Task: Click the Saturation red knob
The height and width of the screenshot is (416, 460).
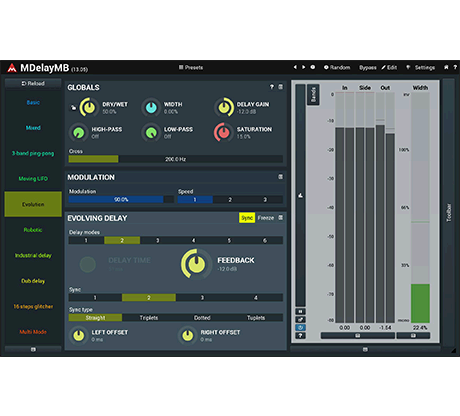Action: click(x=223, y=132)
